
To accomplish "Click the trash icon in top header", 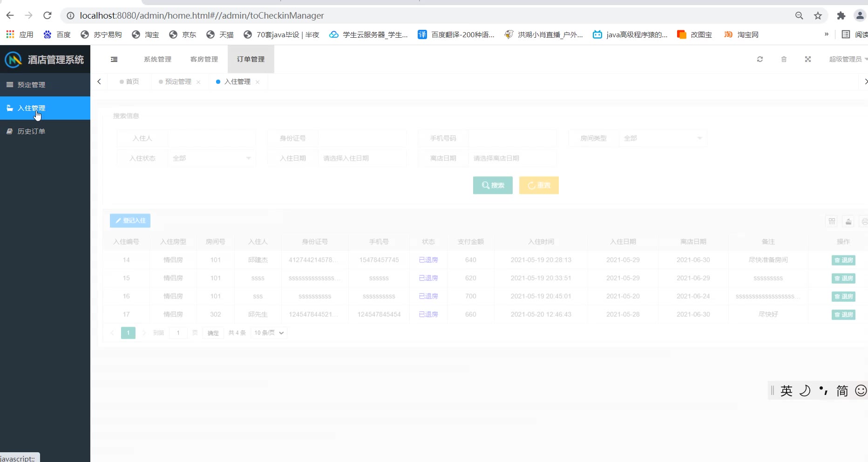I will click(784, 59).
